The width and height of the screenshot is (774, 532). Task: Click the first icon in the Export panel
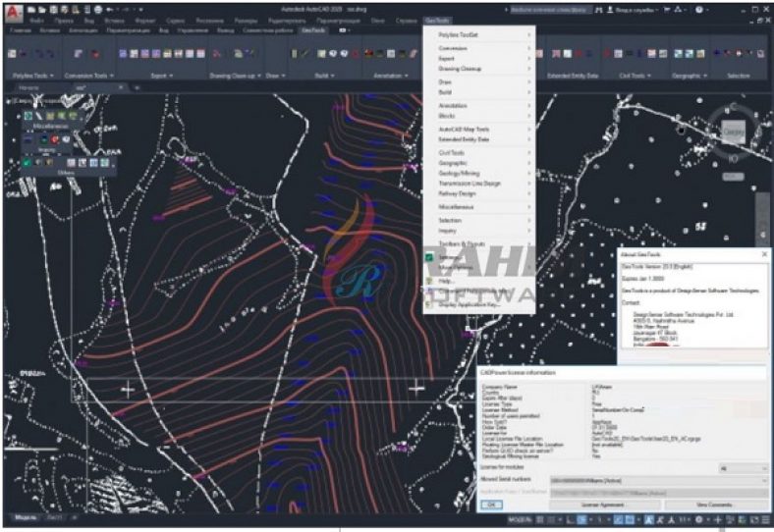(123, 53)
